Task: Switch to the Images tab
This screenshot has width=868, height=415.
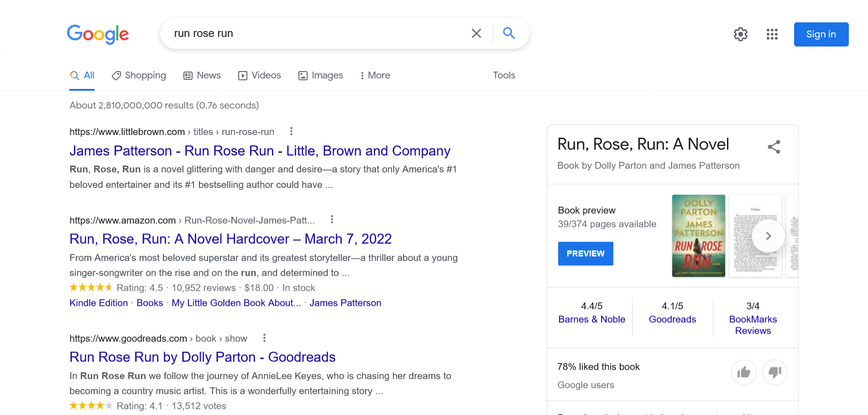Action: tap(321, 75)
